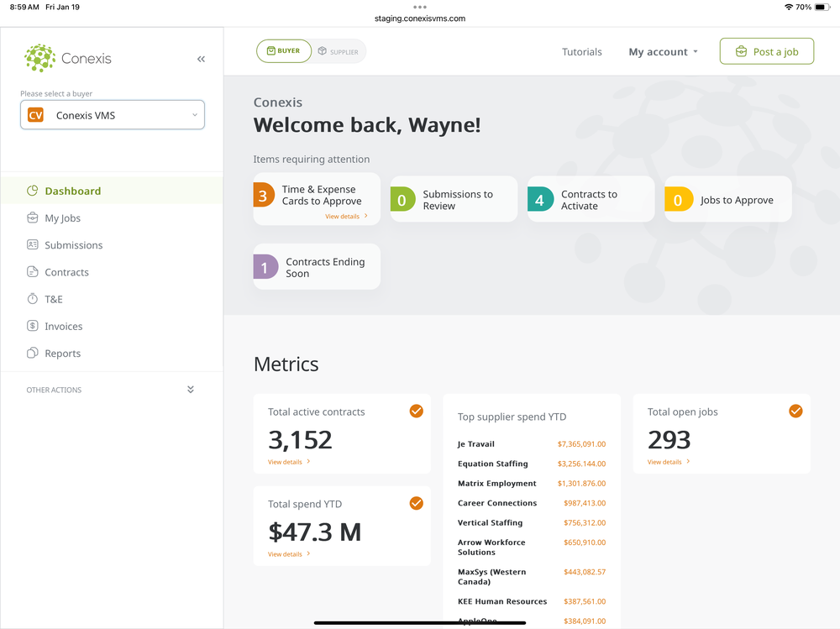Click the orange CV buyer badge

coord(35,115)
